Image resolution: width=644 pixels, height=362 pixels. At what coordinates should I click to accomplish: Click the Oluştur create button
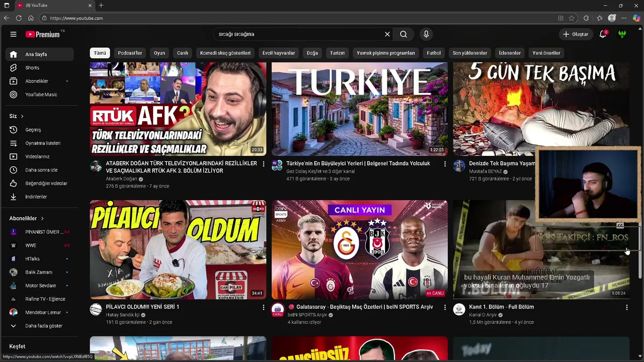[x=576, y=34]
